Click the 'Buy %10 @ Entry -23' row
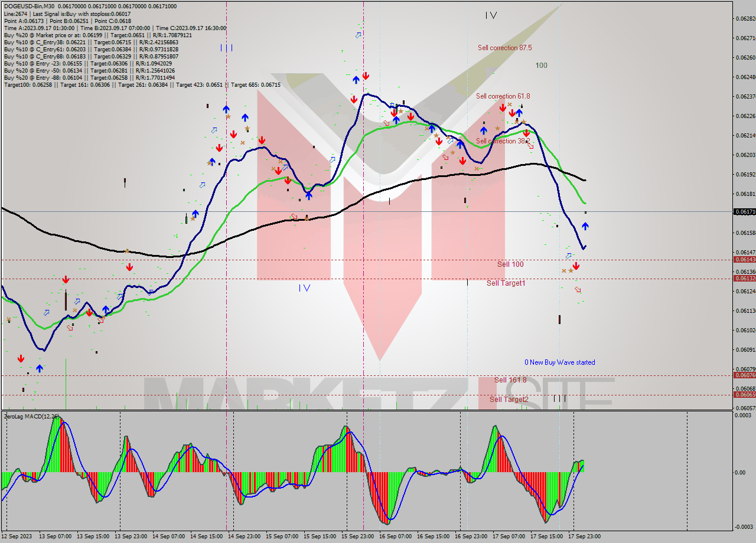Viewport: 756px width, 543px height. pos(89,63)
